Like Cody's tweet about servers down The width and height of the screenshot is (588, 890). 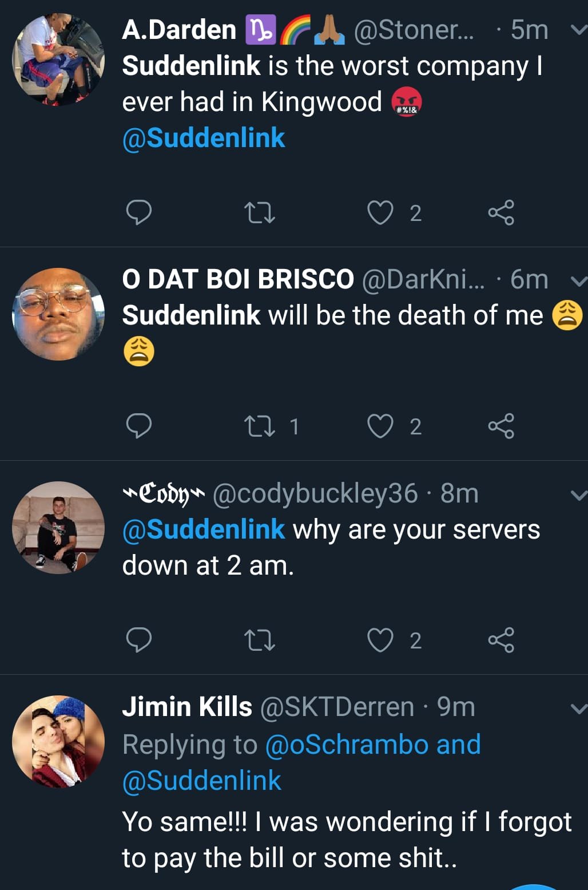(380, 639)
